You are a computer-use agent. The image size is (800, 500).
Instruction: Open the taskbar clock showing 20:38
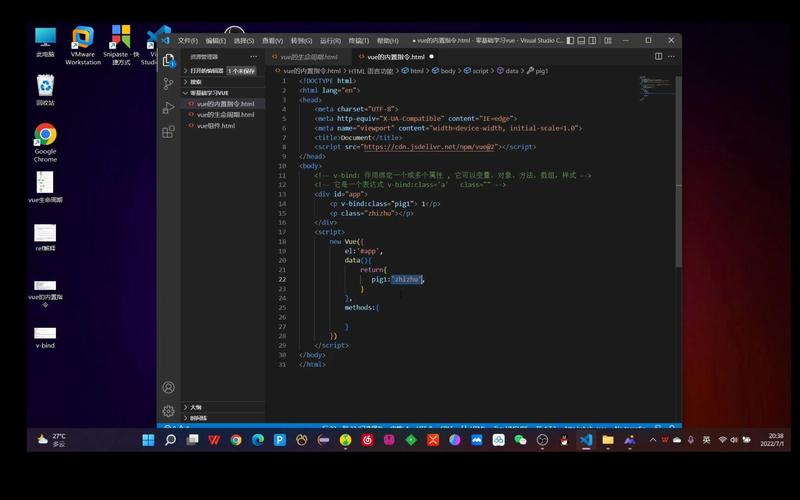(x=772, y=440)
